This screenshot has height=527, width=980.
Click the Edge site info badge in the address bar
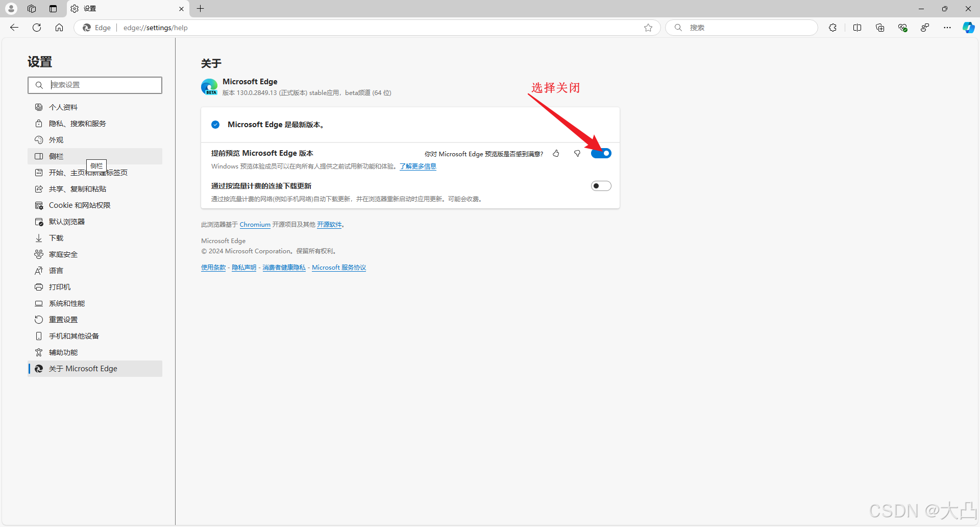click(x=96, y=28)
